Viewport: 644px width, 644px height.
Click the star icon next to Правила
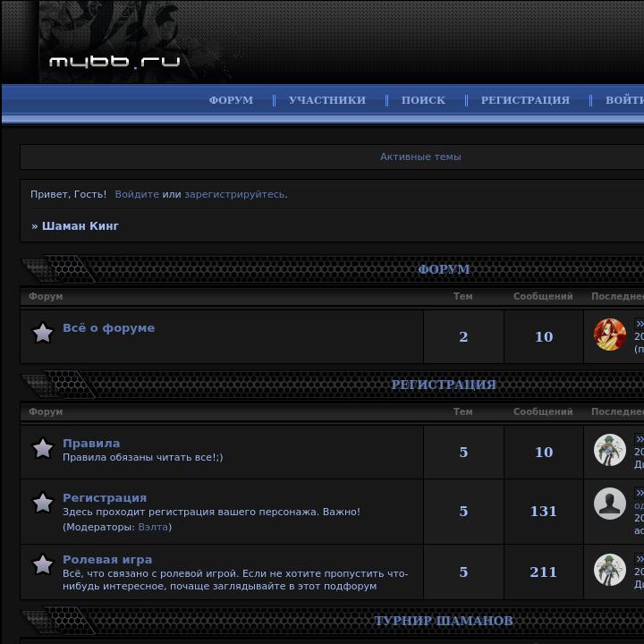[43, 448]
